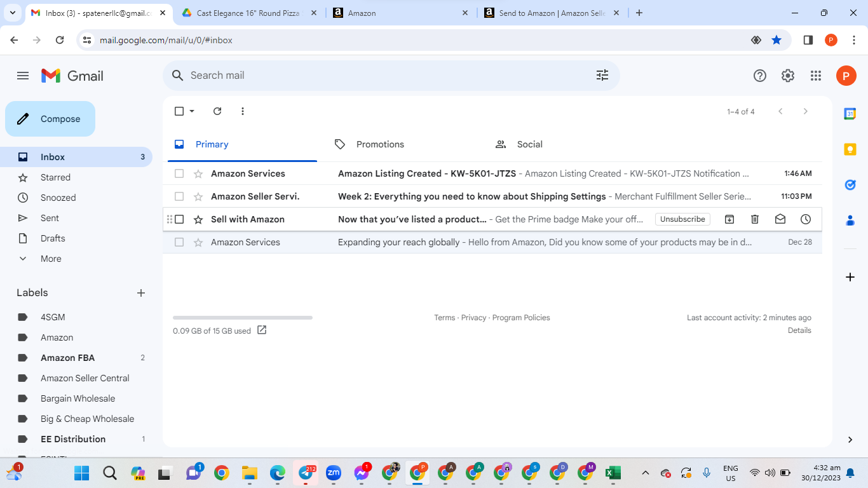Open the Details account activity link
This screenshot has width=868, height=488.
[799, 330]
